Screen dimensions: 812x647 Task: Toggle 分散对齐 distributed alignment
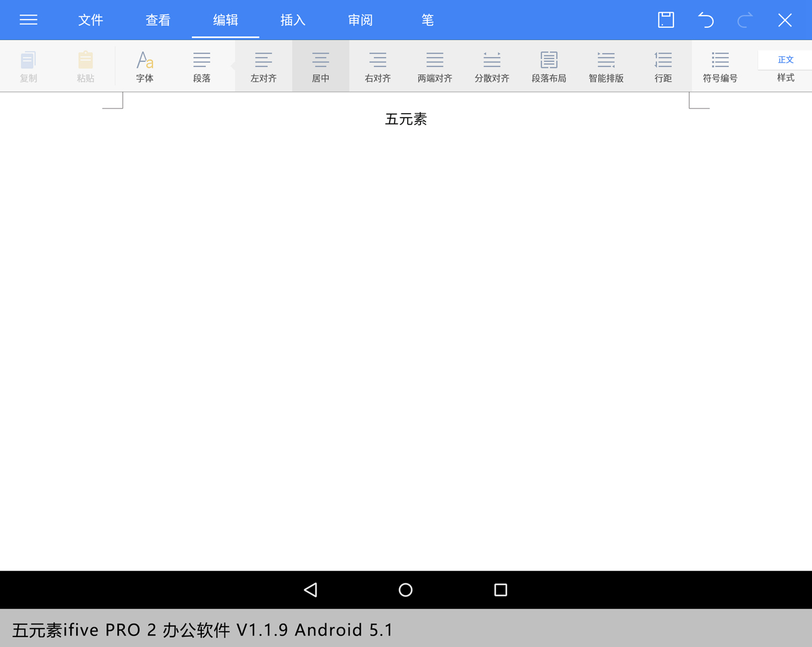(491, 66)
